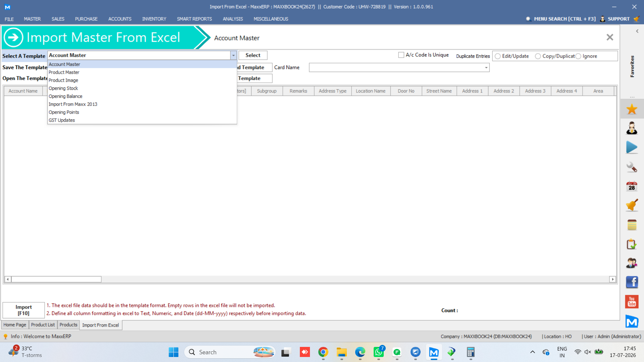Click the Menu Search magnifier icon
The width and height of the screenshot is (644, 362).
528,19
